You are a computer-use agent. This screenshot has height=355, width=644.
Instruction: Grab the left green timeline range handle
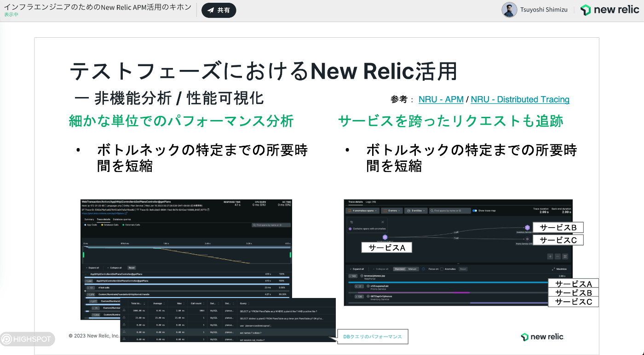coord(84,255)
